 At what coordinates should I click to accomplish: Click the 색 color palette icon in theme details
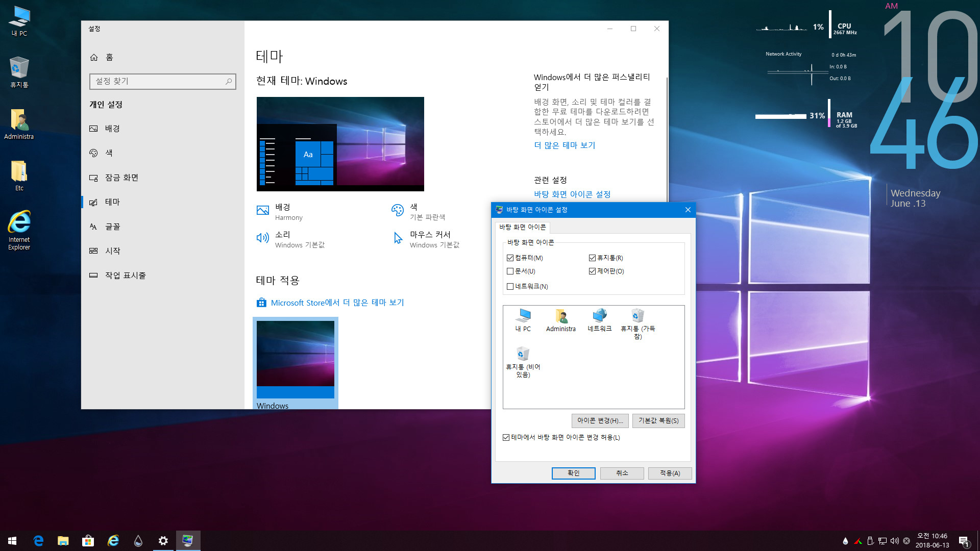[x=398, y=210]
